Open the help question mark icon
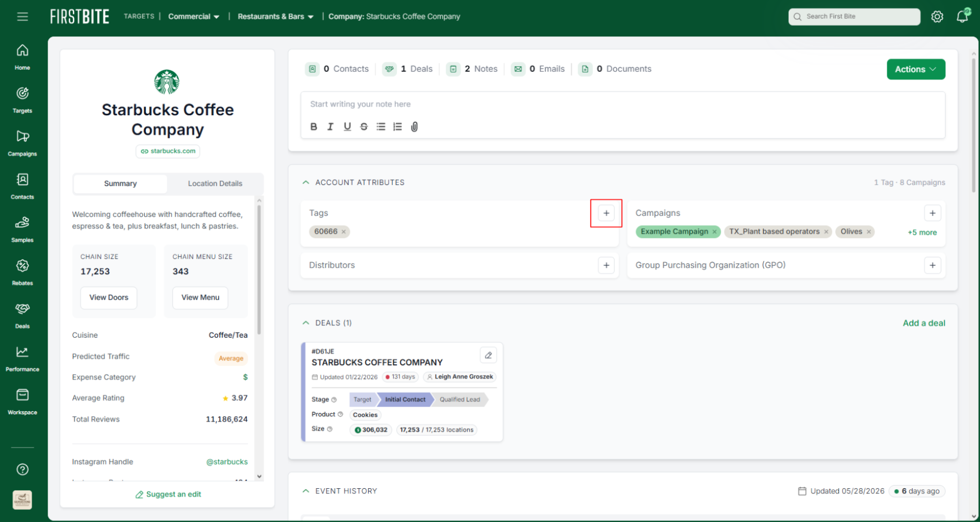The width and height of the screenshot is (980, 522). click(23, 469)
